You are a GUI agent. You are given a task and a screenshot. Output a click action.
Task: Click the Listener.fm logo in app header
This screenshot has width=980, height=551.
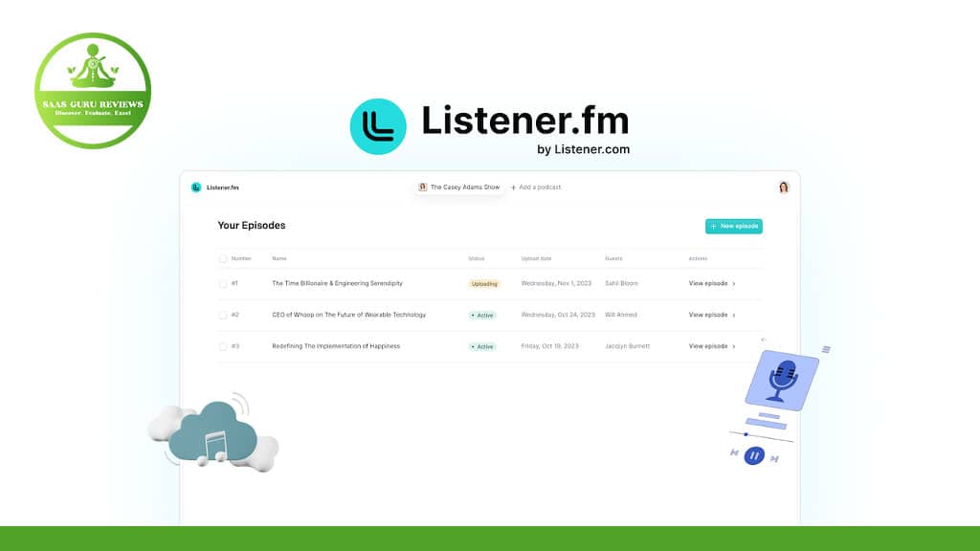[215, 187]
